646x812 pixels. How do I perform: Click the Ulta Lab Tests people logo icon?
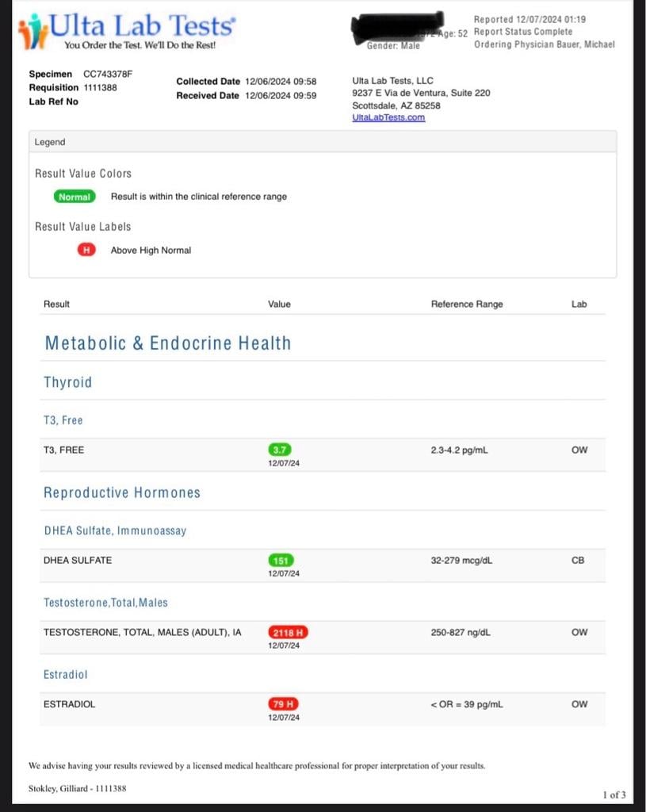point(32,31)
